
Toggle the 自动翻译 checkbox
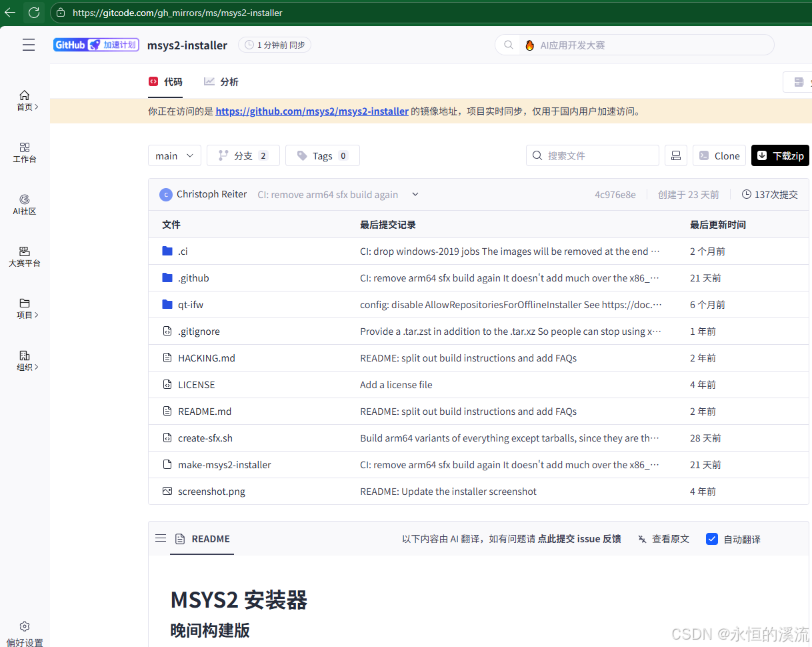pos(712,539)
